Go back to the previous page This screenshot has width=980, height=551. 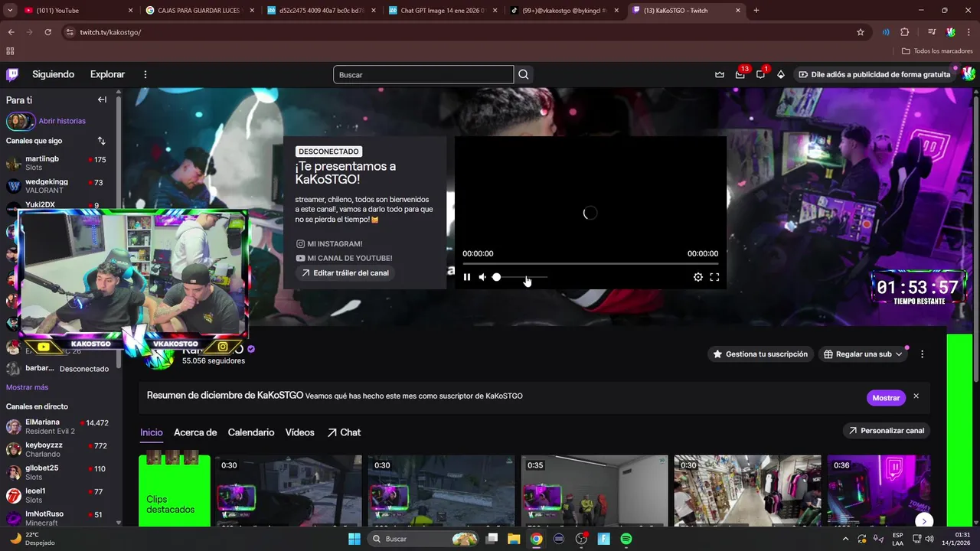click(x=11, y=32)
